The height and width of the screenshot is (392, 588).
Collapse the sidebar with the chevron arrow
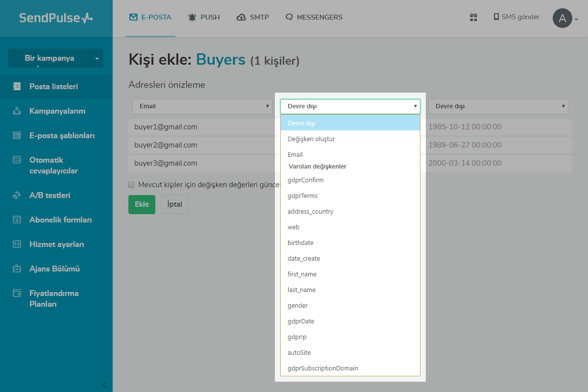tap(104, 384)
